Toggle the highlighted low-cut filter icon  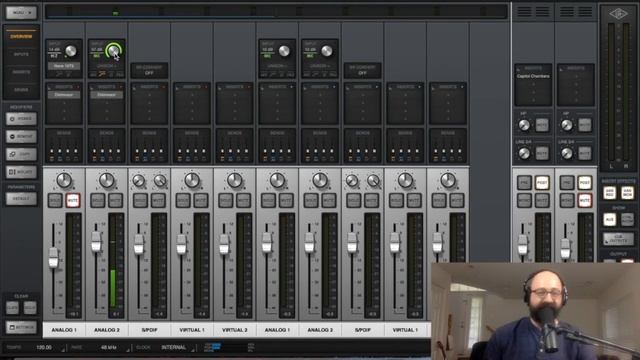(x=102, y=74)
